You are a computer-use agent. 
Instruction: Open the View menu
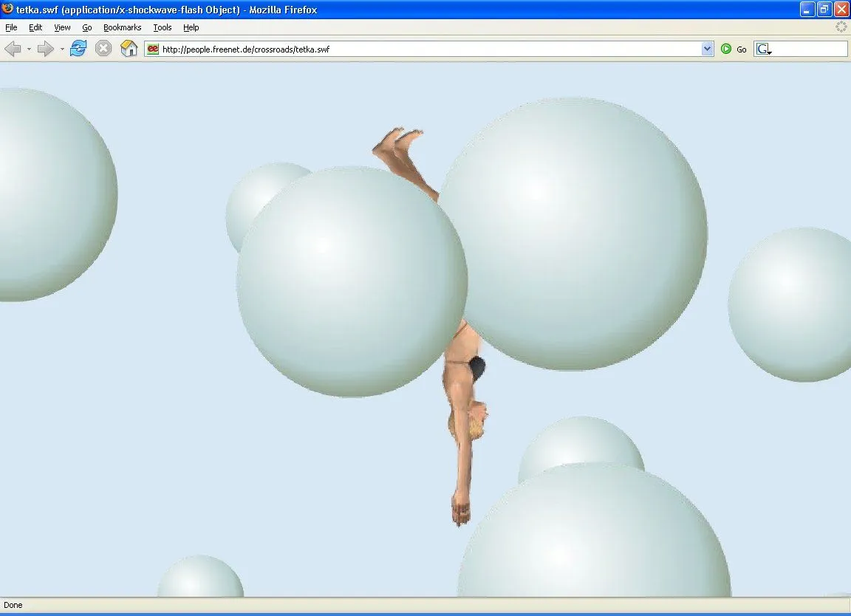pyautogui.click(x=62, y=27)
